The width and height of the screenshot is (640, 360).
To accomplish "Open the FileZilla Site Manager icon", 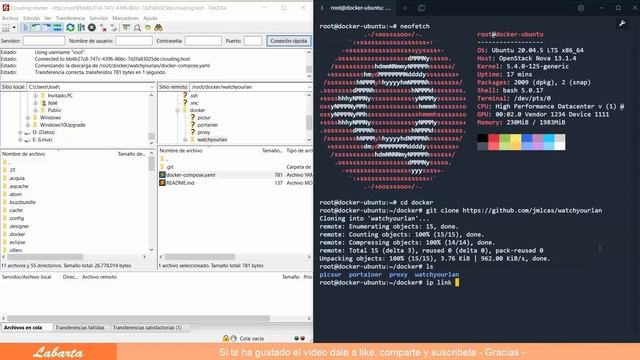I will pyautogui.click(x=6, y=28).
